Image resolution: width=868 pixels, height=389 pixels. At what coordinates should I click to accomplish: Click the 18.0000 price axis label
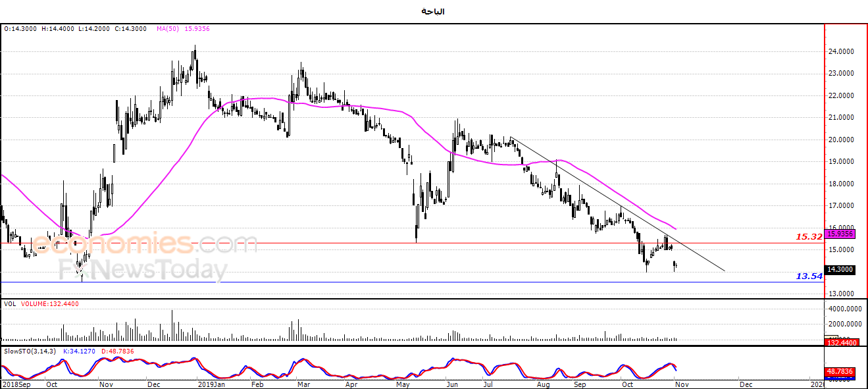point(841,184)
